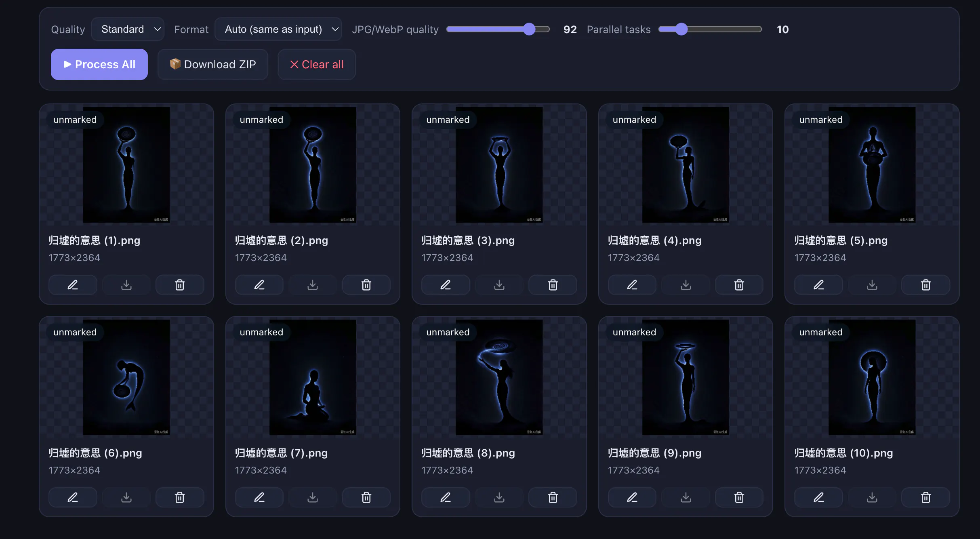
Task: Click JPG/WebP quality value 92
Action: 570,29
